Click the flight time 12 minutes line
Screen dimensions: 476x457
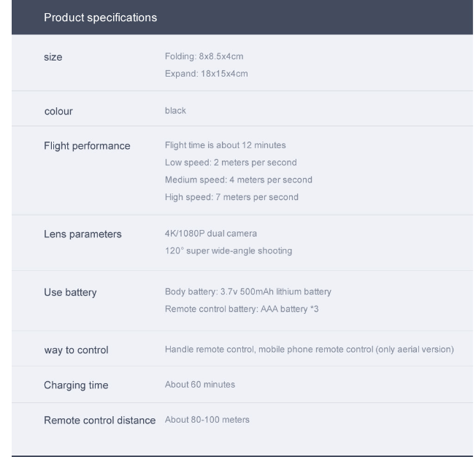click(225, 145)
